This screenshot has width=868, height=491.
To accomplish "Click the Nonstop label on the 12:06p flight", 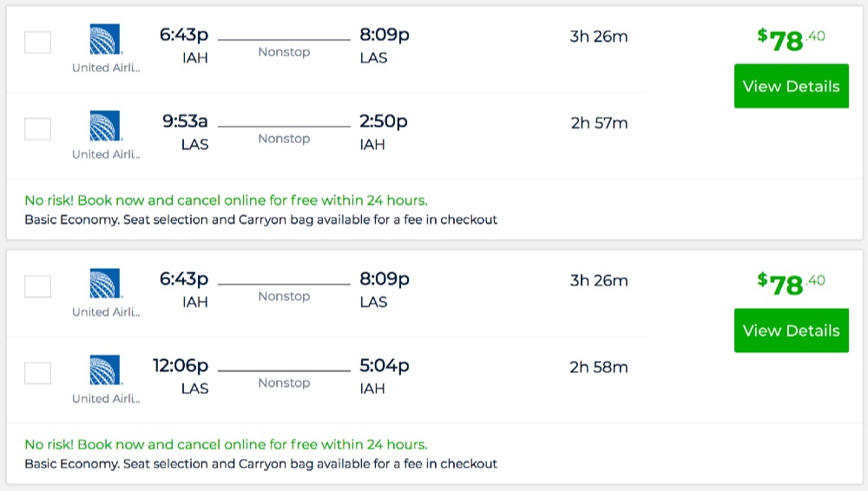I will [284, 383].
